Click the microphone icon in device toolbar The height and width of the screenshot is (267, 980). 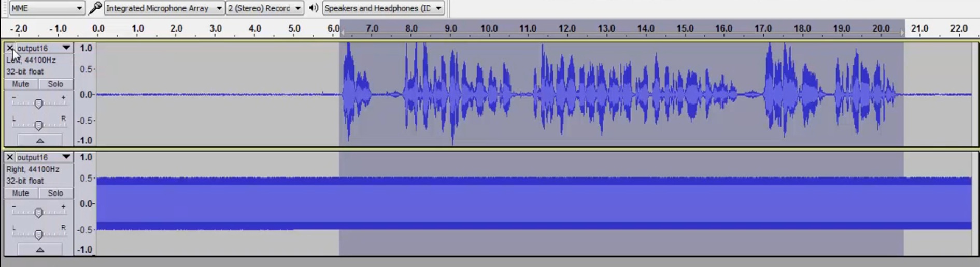point(95,8)
